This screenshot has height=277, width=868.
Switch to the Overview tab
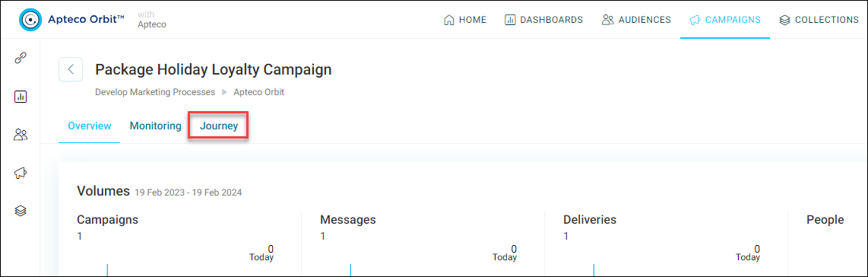(90, 126)
